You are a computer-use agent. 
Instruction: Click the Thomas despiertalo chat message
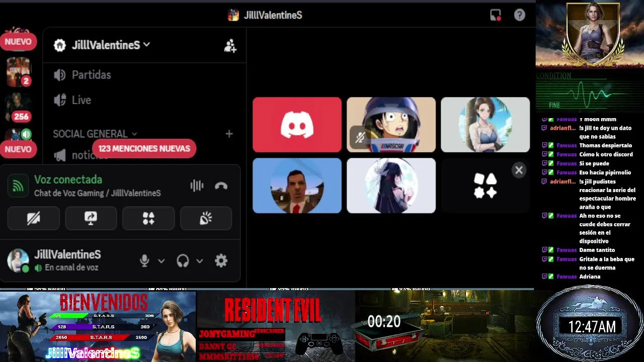coord(605,145)
